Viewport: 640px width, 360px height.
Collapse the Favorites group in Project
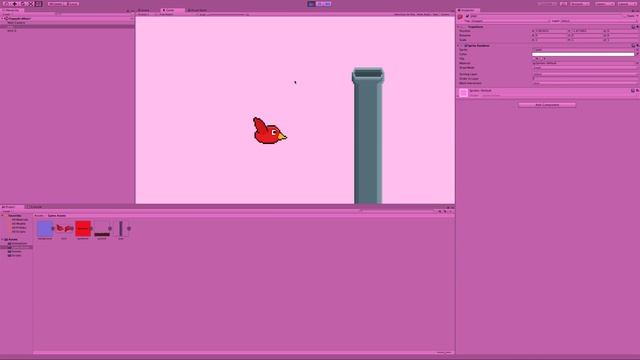pyautogui.click(x=2, y=216)
